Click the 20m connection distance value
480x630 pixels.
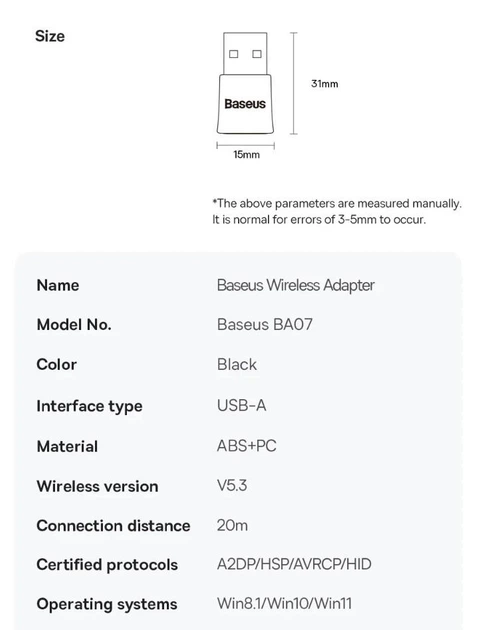tap(232, 526)
